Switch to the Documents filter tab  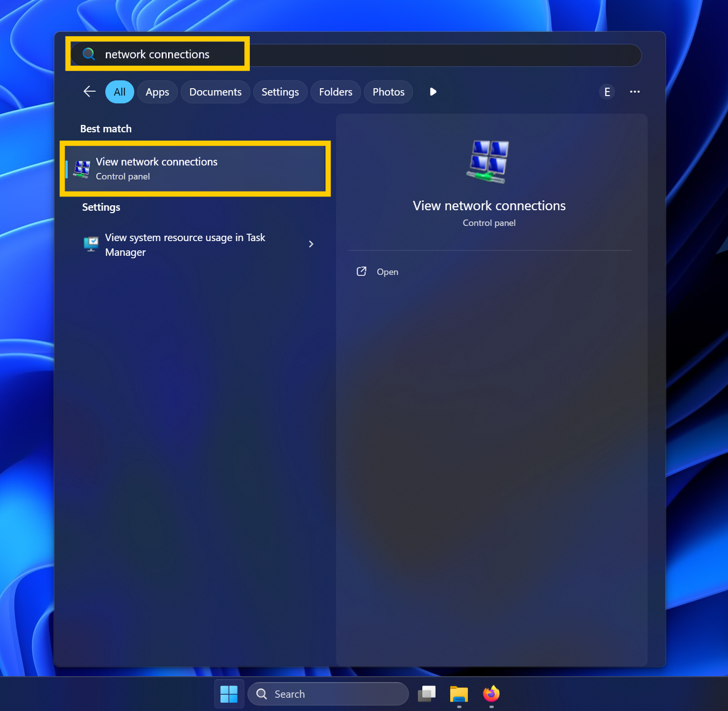click(x=216, y=92)
